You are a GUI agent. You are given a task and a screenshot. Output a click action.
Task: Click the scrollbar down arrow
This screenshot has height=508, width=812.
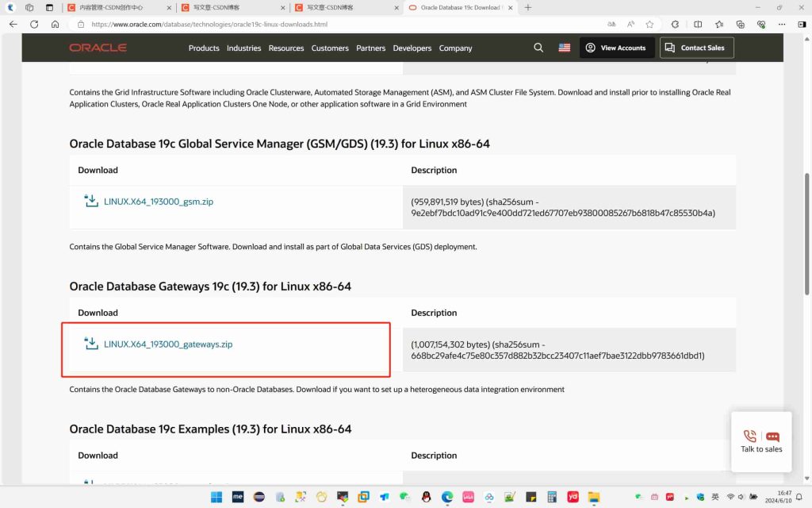pos(806,479)
